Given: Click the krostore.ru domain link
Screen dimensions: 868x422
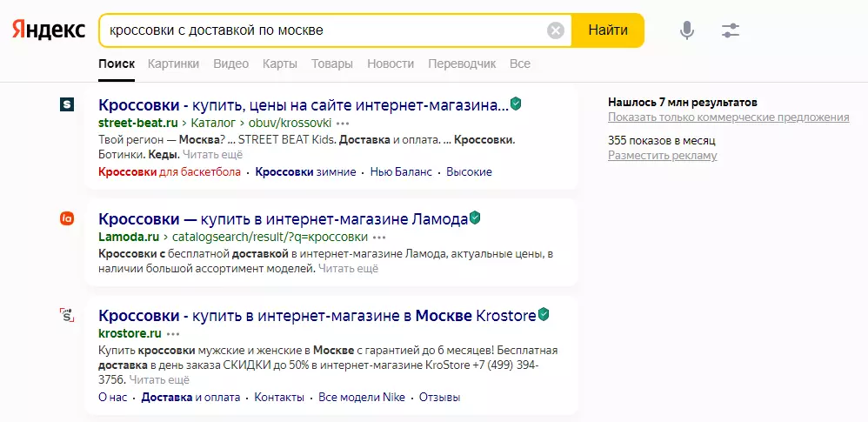Looking at the screenshot, I should 130,334.
